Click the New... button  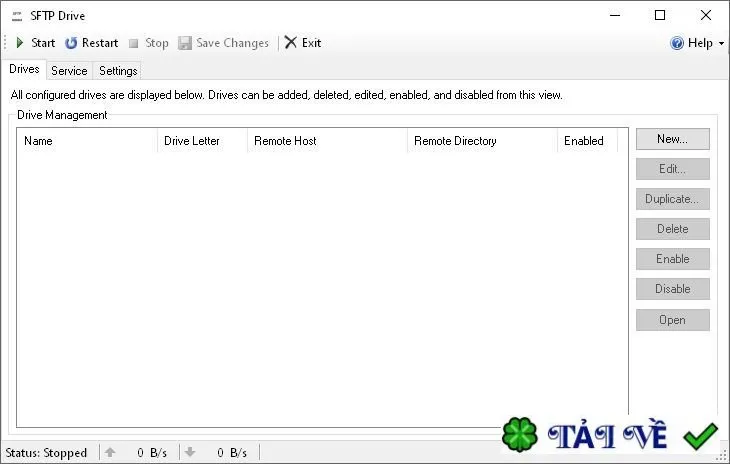click(x=673, y=139)
